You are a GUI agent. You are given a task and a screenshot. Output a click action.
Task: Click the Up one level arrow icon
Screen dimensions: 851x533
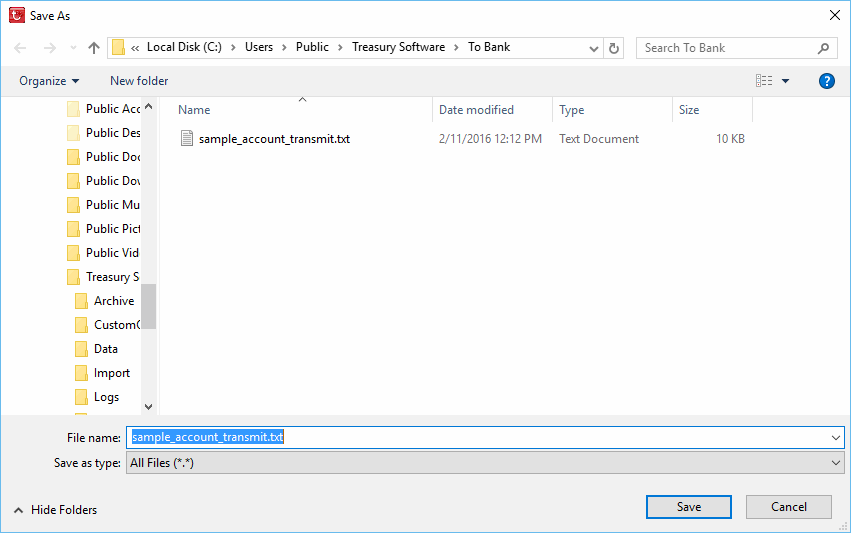[x=94, y=48]
